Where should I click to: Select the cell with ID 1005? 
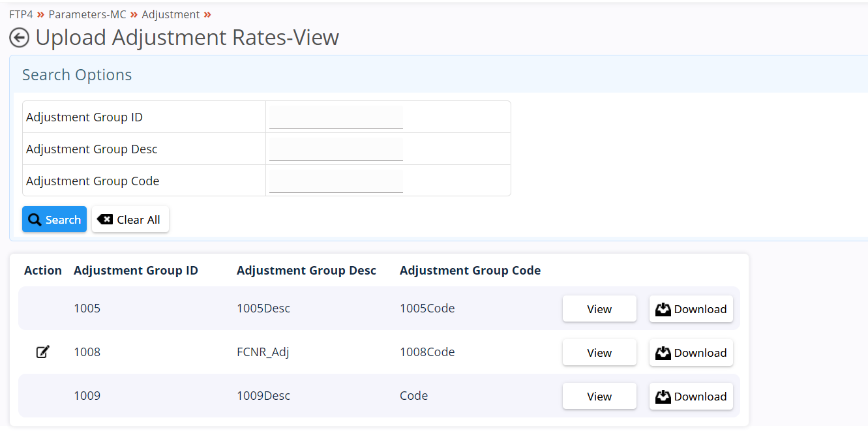[87, 309]
